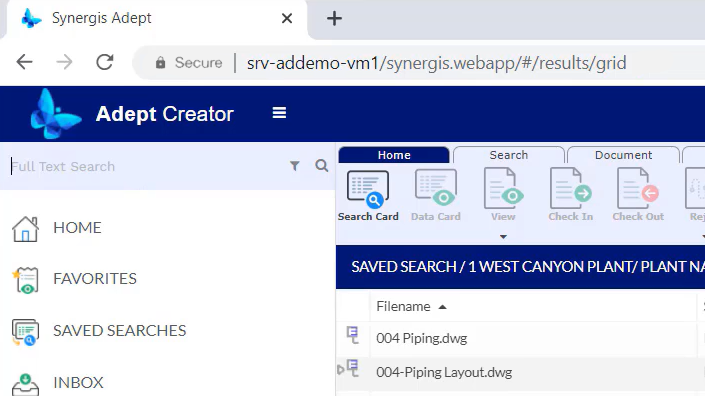Click the Saved Searches icon
Viewport: 705px width, 396px height.
coord(25,332)
